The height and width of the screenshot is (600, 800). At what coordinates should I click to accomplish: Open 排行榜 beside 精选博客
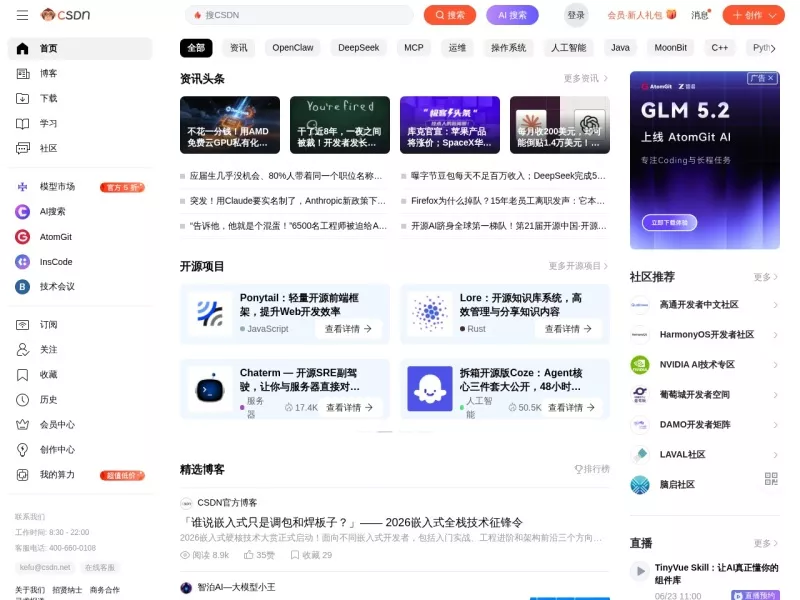point(592,469)
